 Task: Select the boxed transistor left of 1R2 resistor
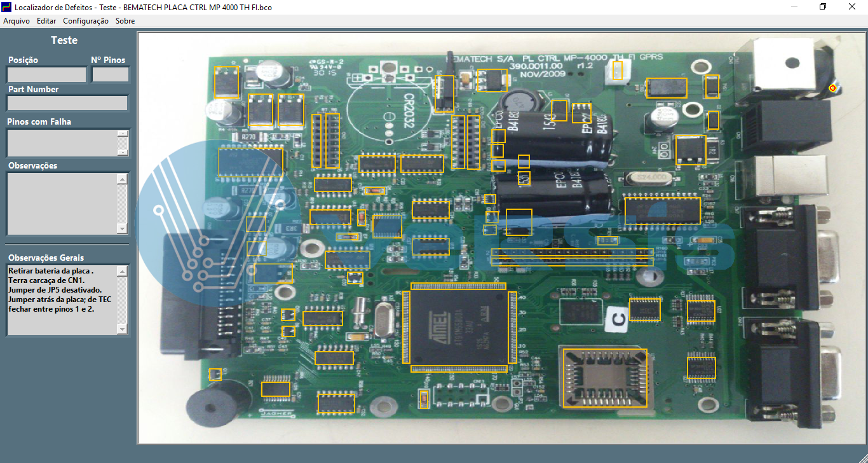tap(691, 150)
